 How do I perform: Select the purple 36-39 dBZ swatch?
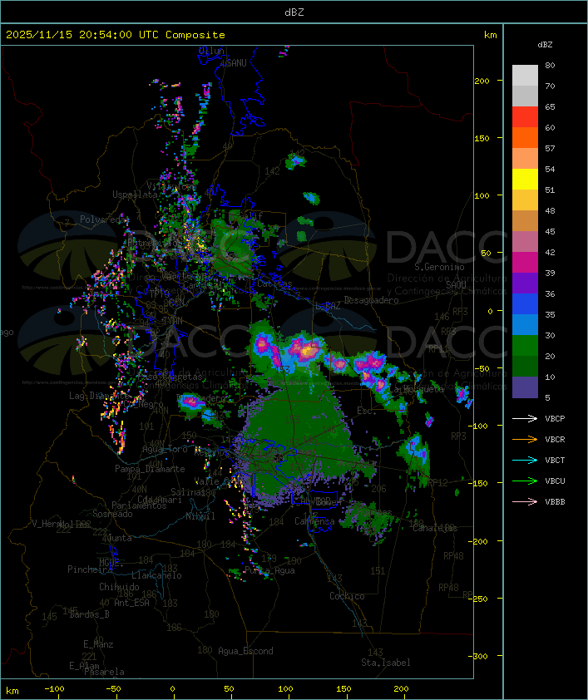[x=525, y=283]
